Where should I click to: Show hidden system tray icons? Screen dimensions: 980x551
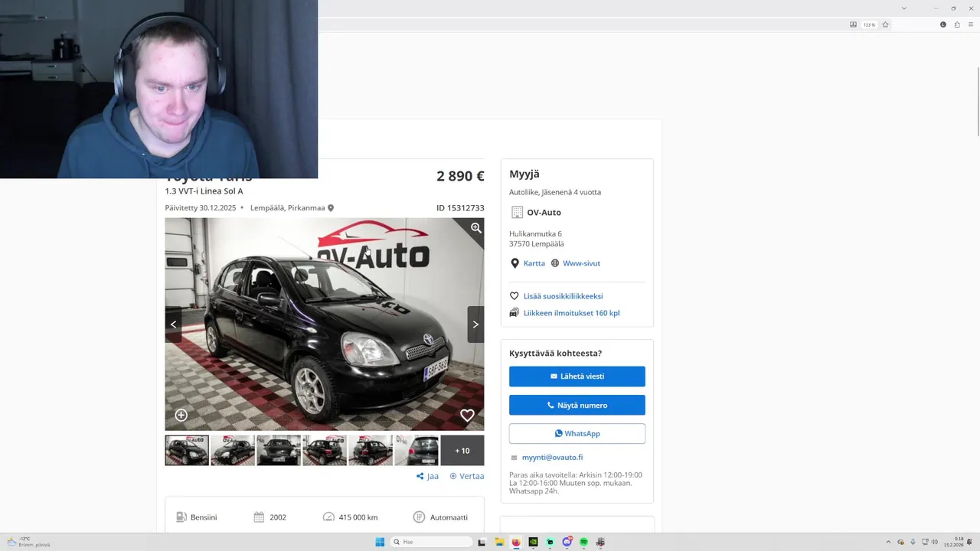(x=888, y=542)
